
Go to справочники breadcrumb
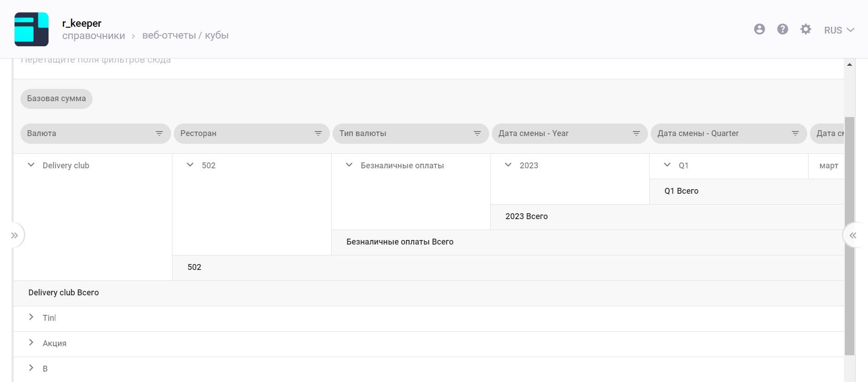(x=93, y=36)
